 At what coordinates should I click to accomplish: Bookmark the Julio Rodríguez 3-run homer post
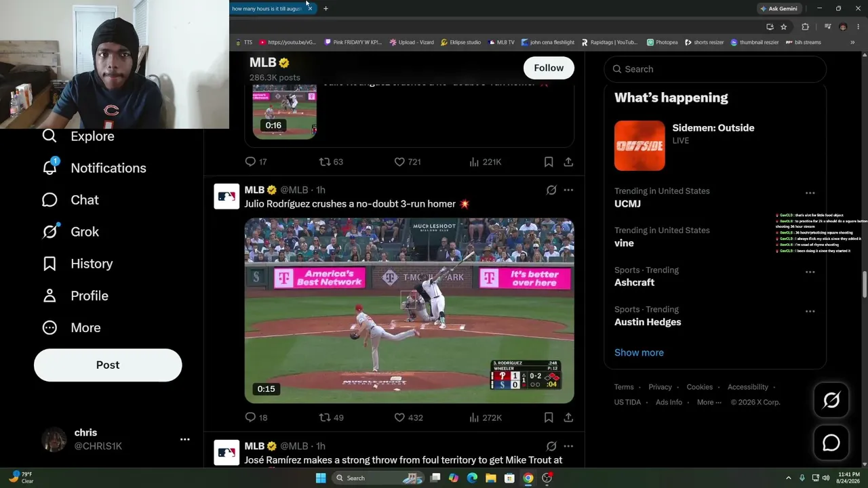click(x=549, y=418)
